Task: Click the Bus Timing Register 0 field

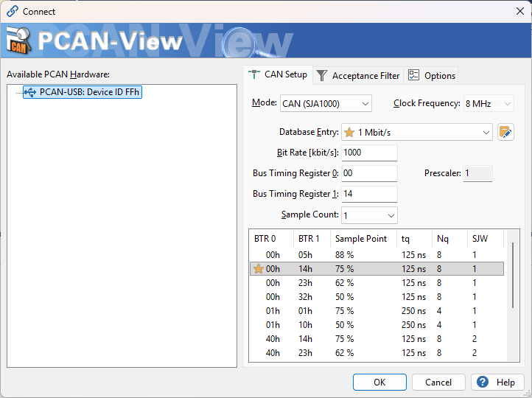Action: (x=369, y=173)
